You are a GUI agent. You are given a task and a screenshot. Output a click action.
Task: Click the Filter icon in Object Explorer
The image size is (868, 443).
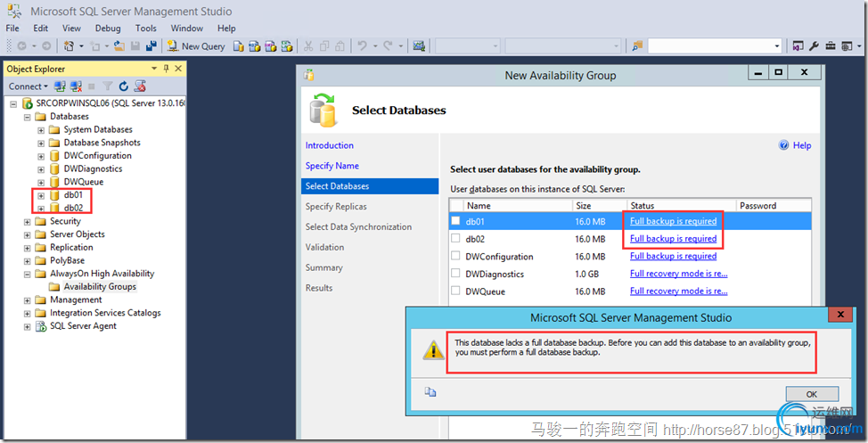tap(108, 86)
